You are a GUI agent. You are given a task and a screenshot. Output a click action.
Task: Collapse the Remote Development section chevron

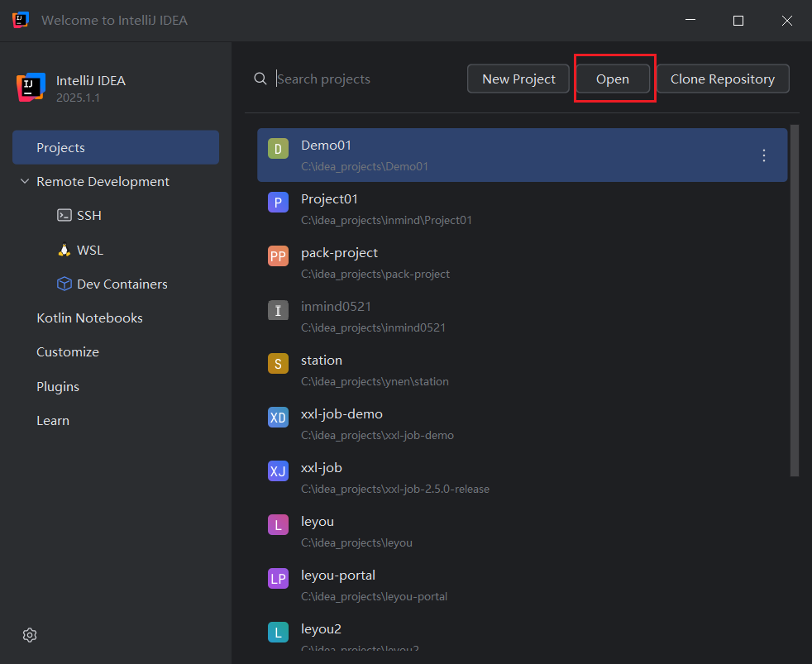point(24,181)
